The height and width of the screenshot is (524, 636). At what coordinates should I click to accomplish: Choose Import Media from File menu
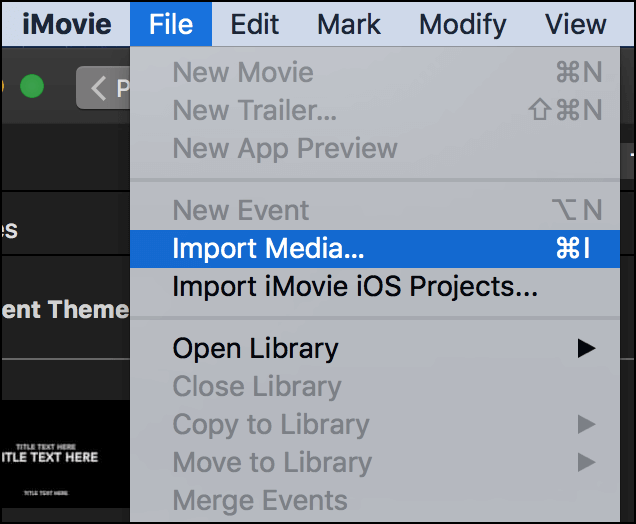pyautogui.click(x=268, y=249)
